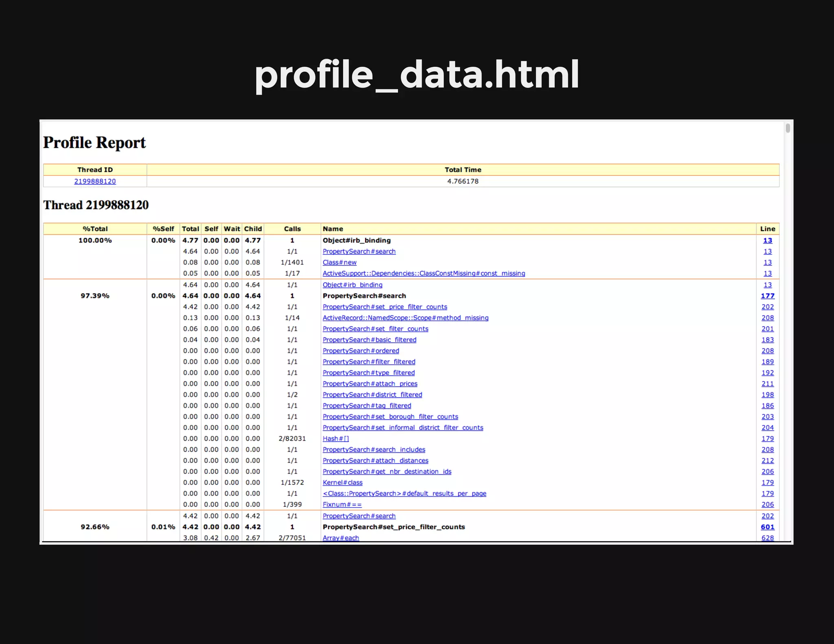This screenshot has width=834, height=644.
Task: Open ActiveRecord NamedScope Scope#method_missing link
Action: pos(406,318)
